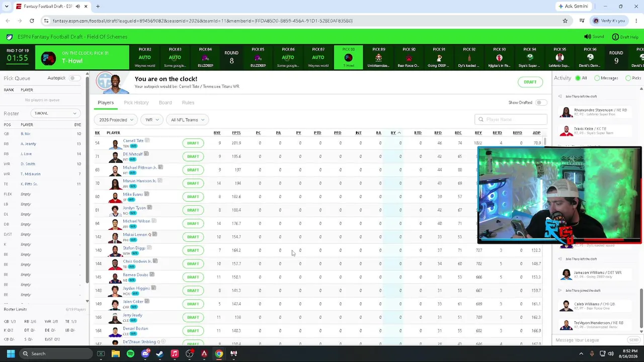Switch to the Rules tab
This screenshot has height=362, width=644.
188,103
